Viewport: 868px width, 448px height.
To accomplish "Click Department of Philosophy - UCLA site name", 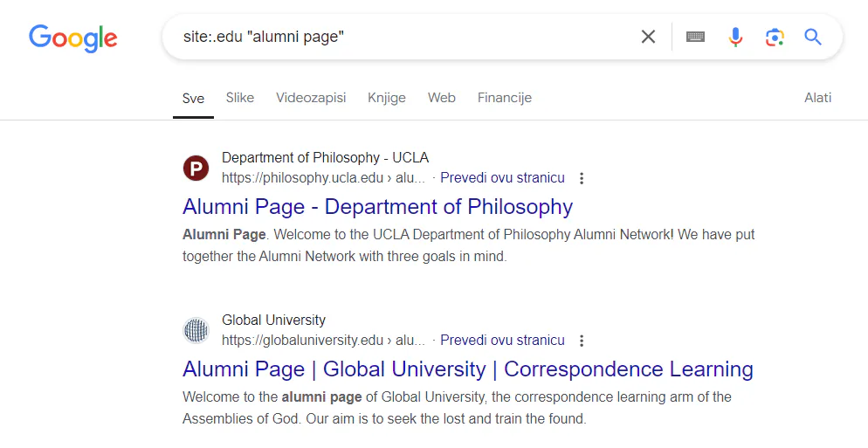I will pos(325,158).
